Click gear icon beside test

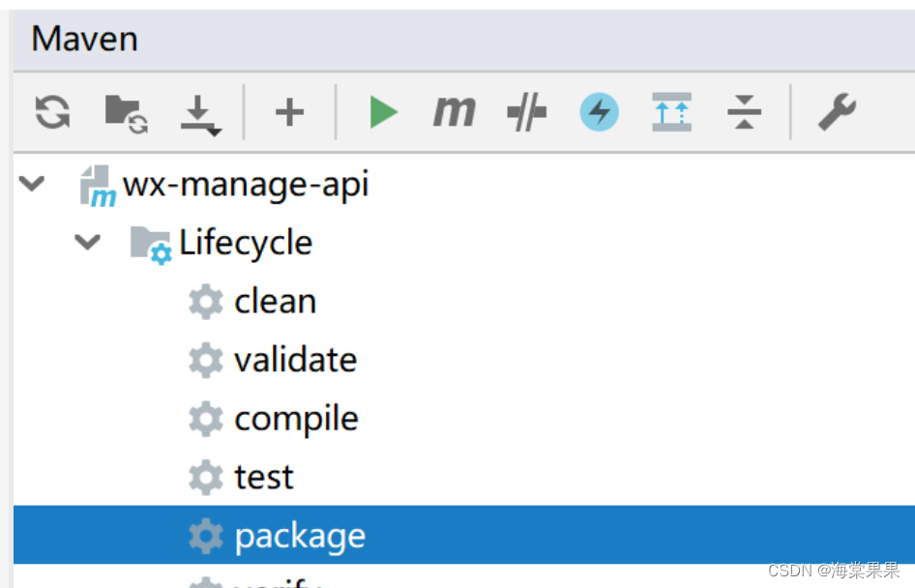click(206, 477)
